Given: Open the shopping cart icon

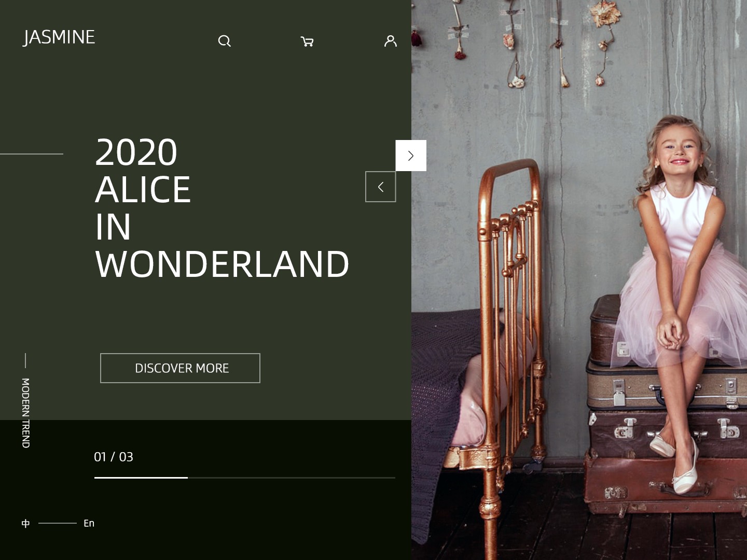Looking at the screenshot, I should [307, 41].
